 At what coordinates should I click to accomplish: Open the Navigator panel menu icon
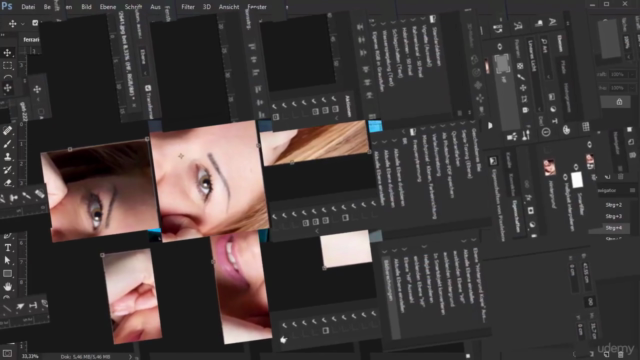[632, 190]
